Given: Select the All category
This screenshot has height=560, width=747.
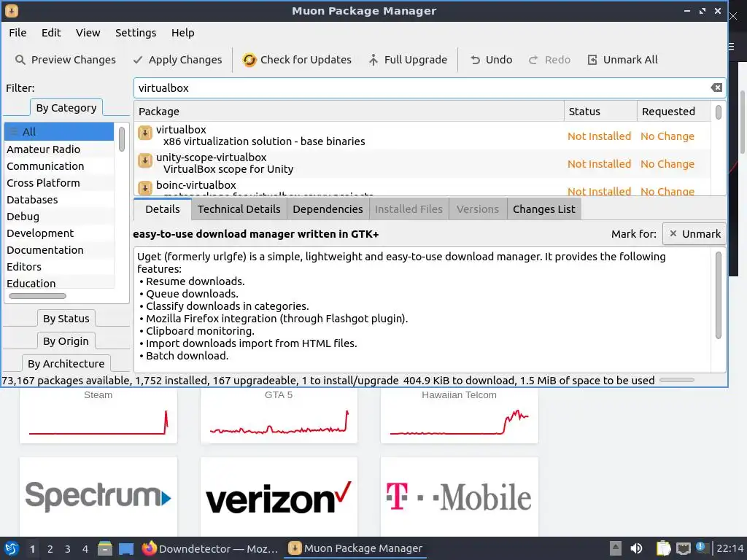Looking at the screenshot, I should coord(59,132).
